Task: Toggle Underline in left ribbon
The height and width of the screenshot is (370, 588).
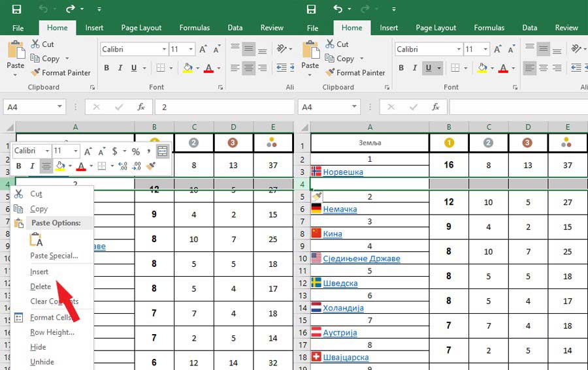Action: [x=134, y=68]
